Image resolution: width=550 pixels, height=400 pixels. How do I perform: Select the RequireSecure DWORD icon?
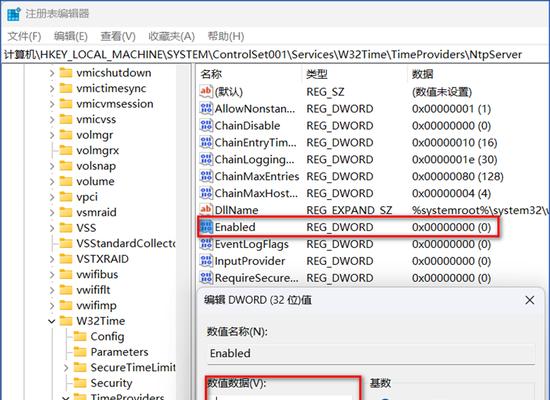(206, 278)
